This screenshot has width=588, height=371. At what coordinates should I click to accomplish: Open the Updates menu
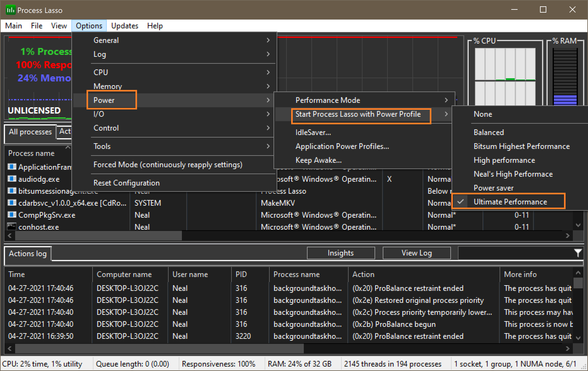[125, 26]
